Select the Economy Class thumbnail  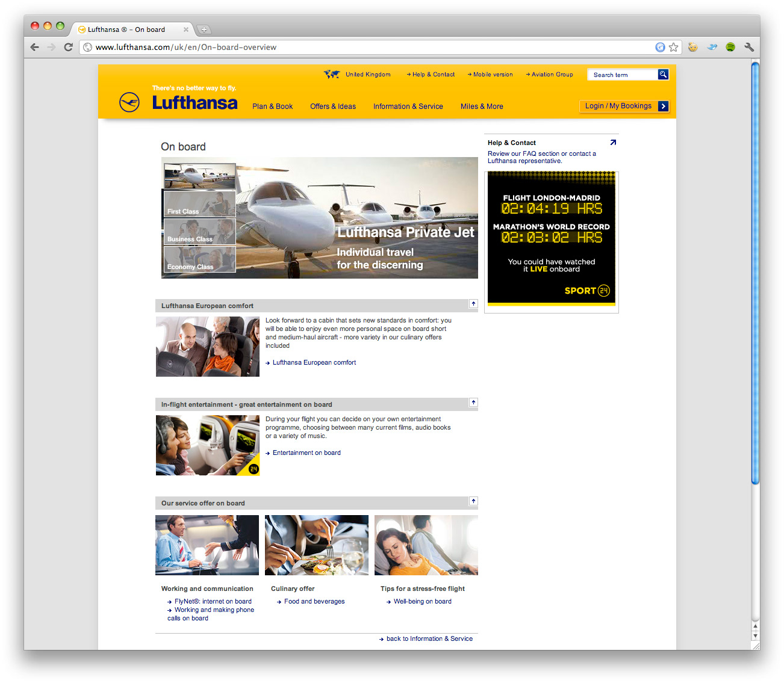[x=200, y=259]
